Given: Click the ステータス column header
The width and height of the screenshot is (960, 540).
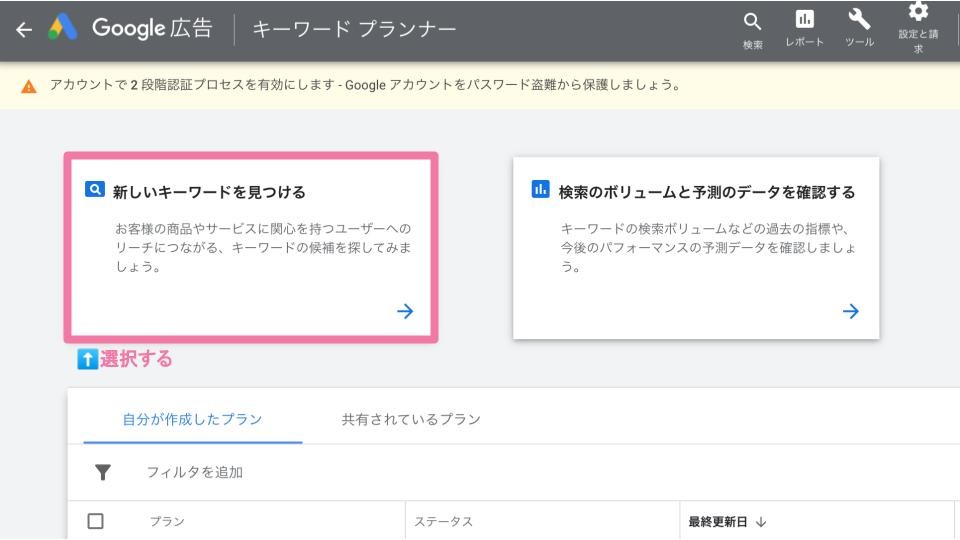Looking at the screenshot, I should point(443,522).
